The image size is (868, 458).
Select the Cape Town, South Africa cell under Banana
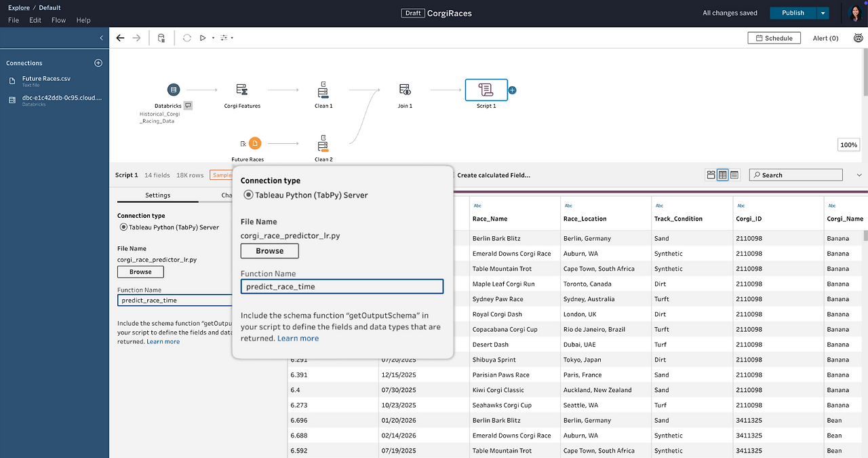(x=606, y=269)
